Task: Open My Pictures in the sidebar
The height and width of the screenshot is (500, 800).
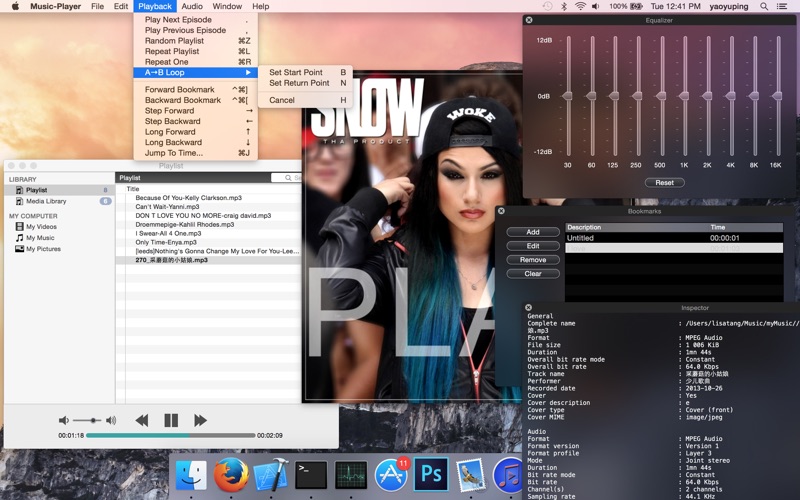Action: [x=43, y=249]
